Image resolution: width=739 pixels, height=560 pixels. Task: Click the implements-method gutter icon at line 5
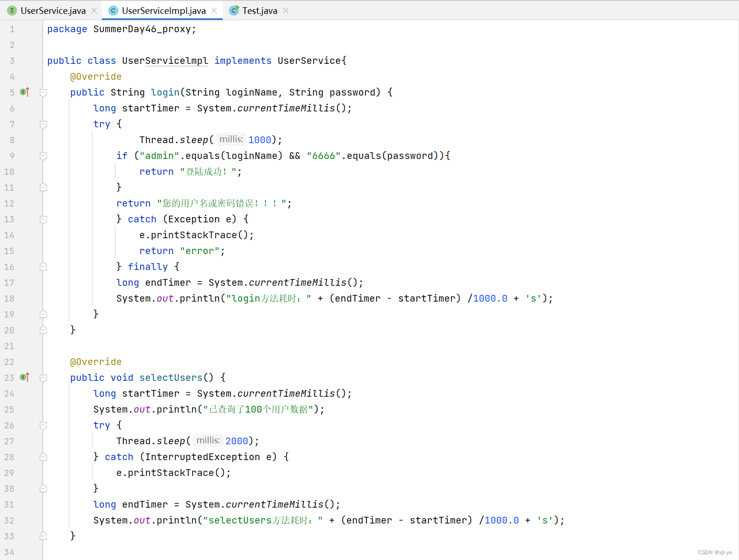24,92
